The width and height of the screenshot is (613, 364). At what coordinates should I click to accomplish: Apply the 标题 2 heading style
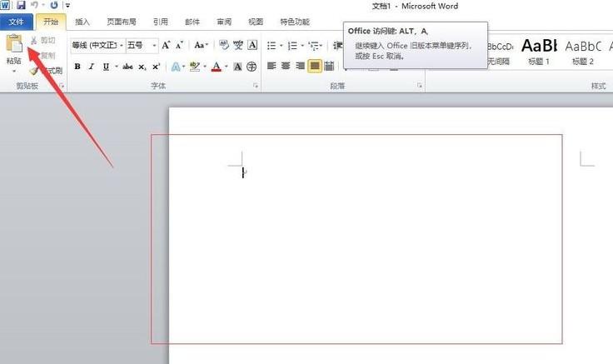pos(583,51)
